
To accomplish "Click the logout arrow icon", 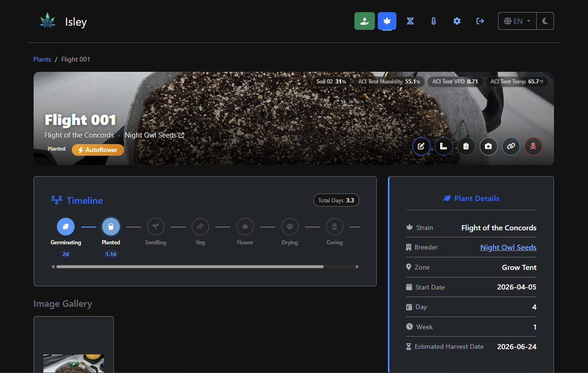I will [480, 21].
